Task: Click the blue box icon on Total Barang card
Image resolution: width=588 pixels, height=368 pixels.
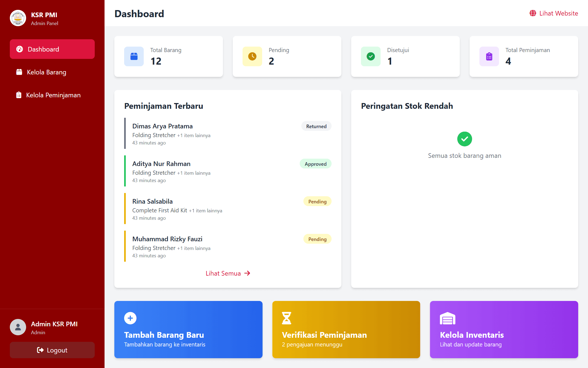Action: click(x=134, y=56)
